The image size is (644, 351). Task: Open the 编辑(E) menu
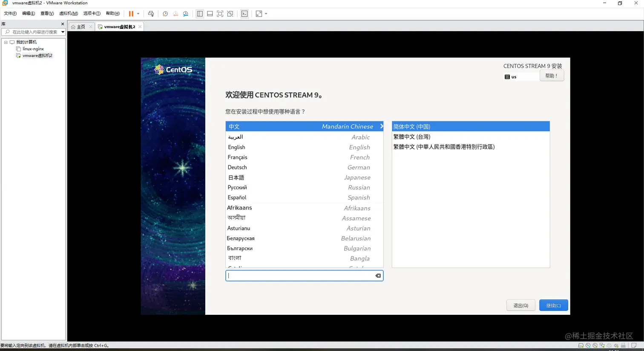29,14
